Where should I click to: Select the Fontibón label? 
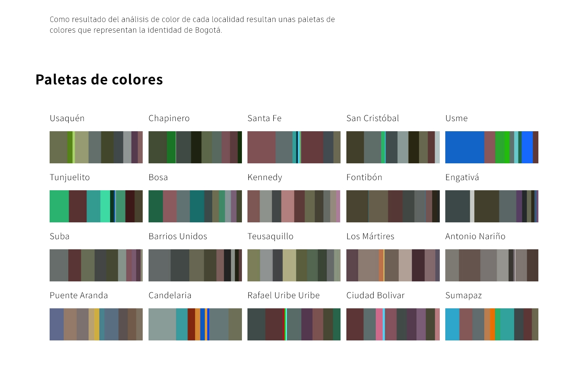[364, 177]
